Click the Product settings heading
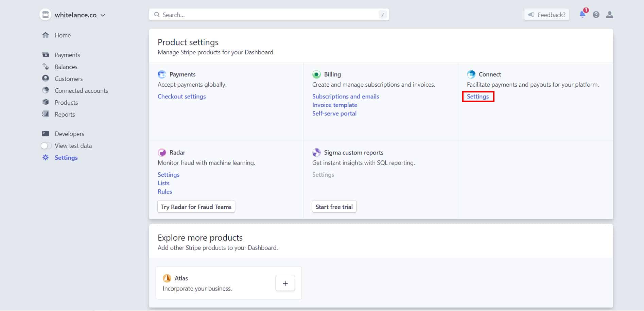 (x=188, y=42)
